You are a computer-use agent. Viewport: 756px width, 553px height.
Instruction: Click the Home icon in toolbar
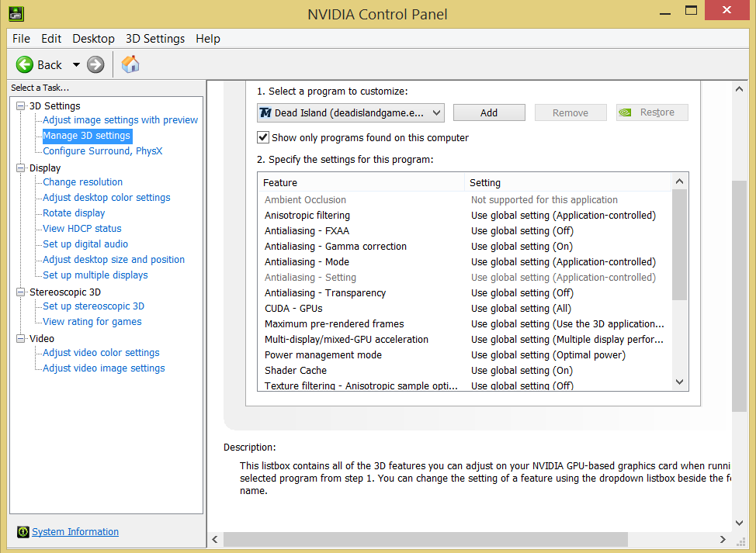click(130, 64)
